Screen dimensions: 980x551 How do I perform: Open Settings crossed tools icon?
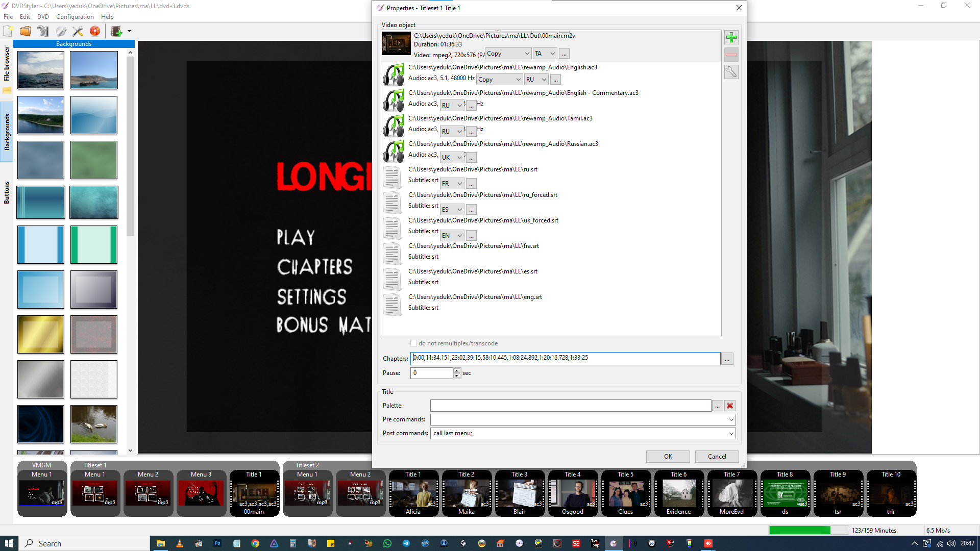click(x=78, y=31)
